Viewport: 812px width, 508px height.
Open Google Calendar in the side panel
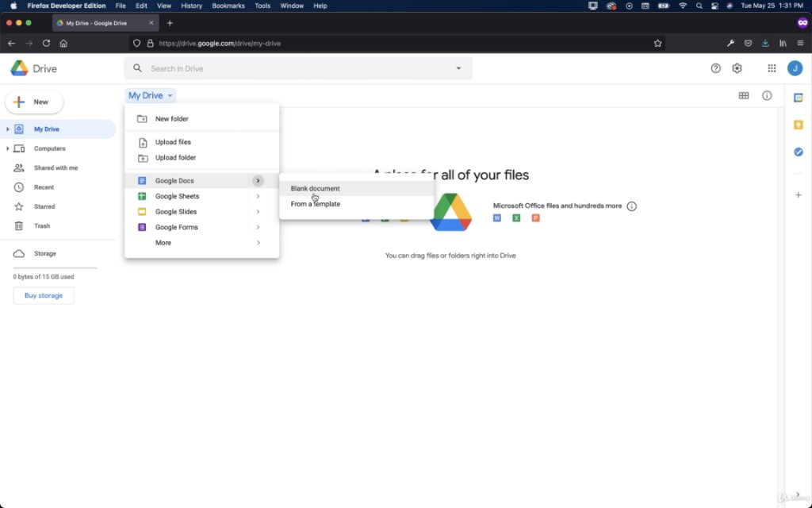click(x=799, y=98)
